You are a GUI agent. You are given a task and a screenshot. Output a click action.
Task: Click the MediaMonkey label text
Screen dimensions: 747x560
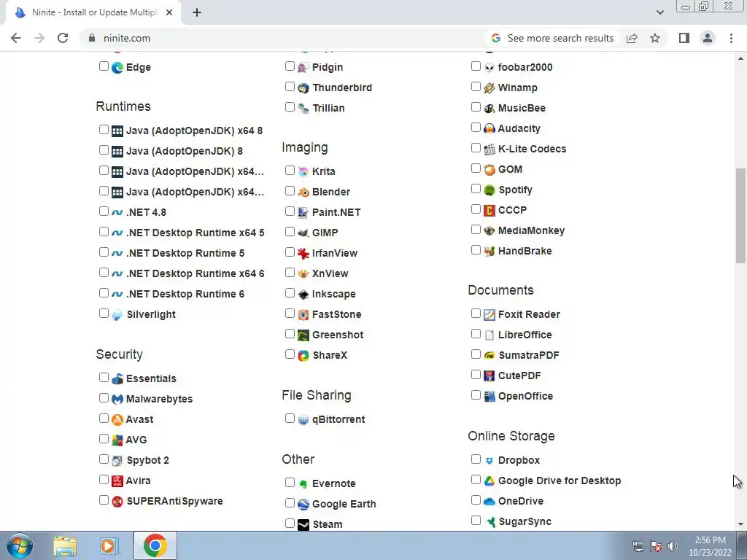[x=531, y=230]
